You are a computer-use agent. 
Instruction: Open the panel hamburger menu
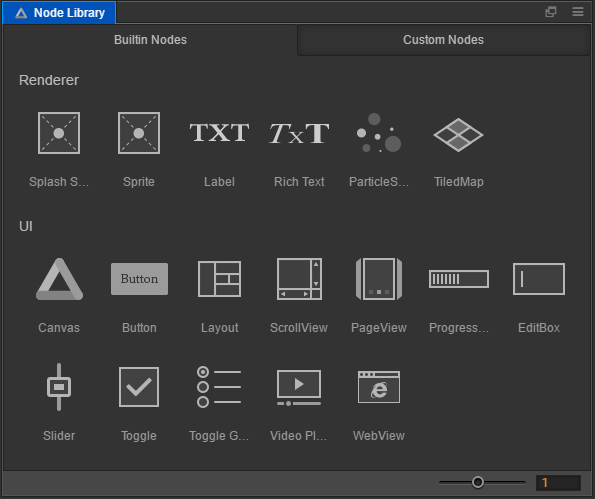pos(578,12)
